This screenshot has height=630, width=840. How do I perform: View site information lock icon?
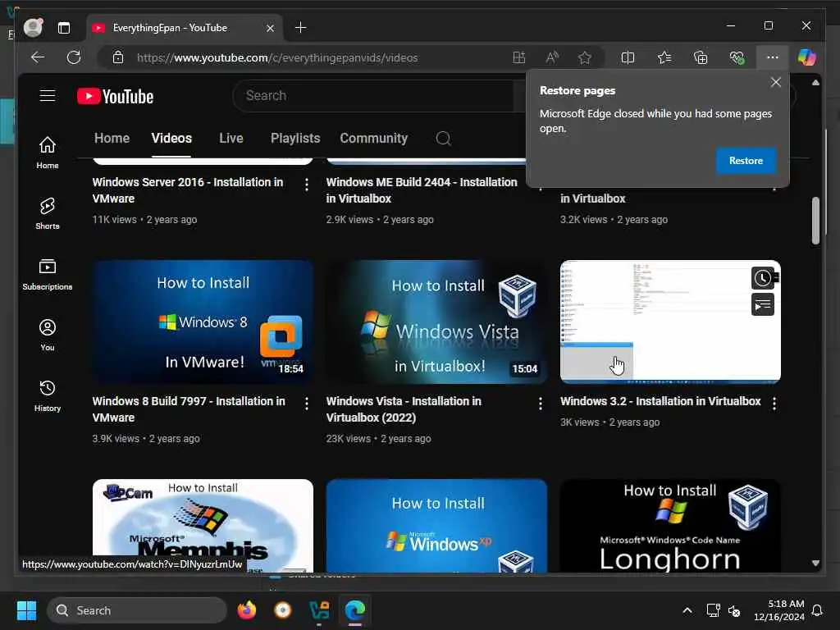(118, 57)
